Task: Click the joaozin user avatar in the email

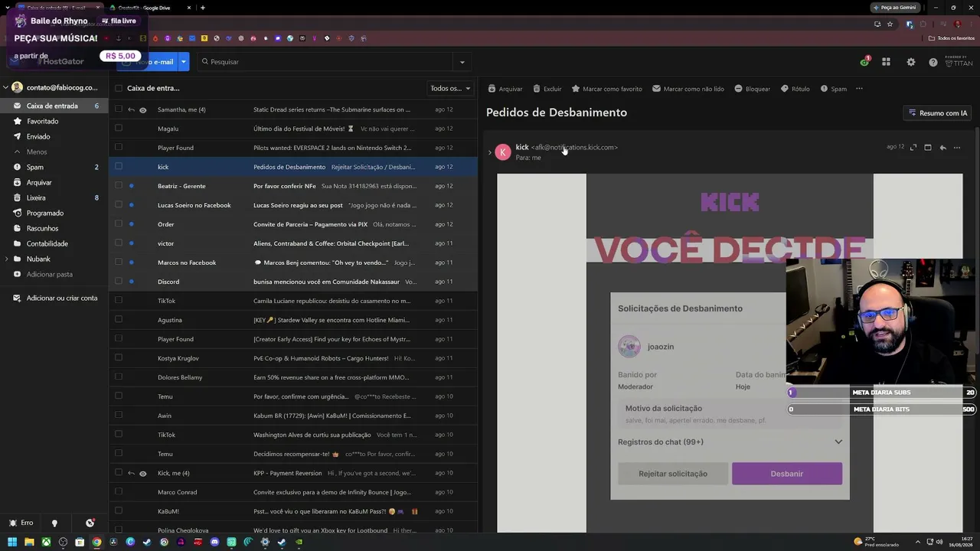Action: pyautogui.click(x=629, y=347)
